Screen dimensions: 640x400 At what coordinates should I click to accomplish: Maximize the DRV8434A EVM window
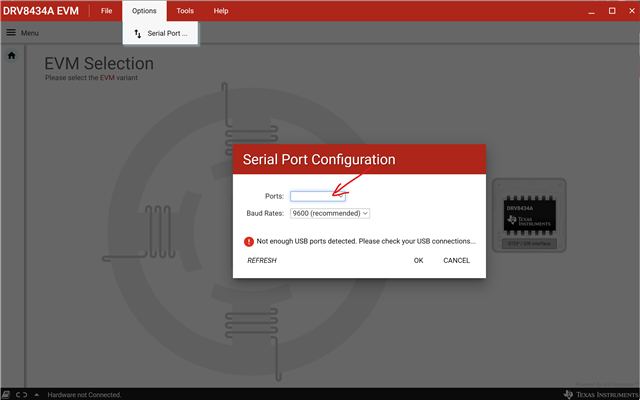[x=612, y=11]
